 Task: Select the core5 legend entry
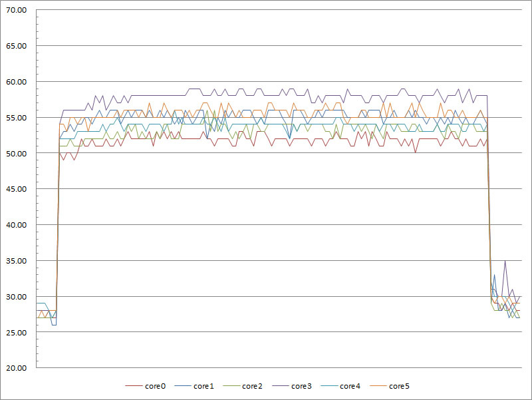390,386
